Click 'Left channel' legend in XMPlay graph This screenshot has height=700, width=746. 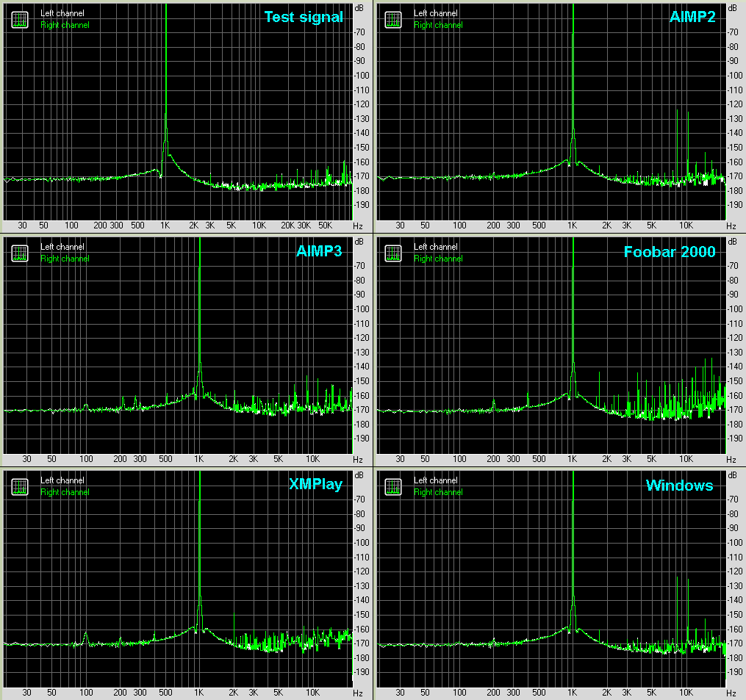click(x=62, y=480)
